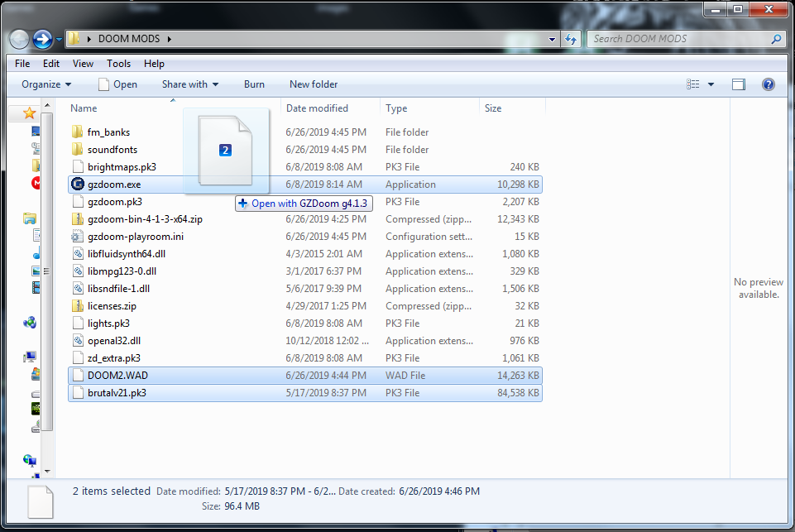
Task: Click the soundfonts folder icon
Action: pos(77,149)
